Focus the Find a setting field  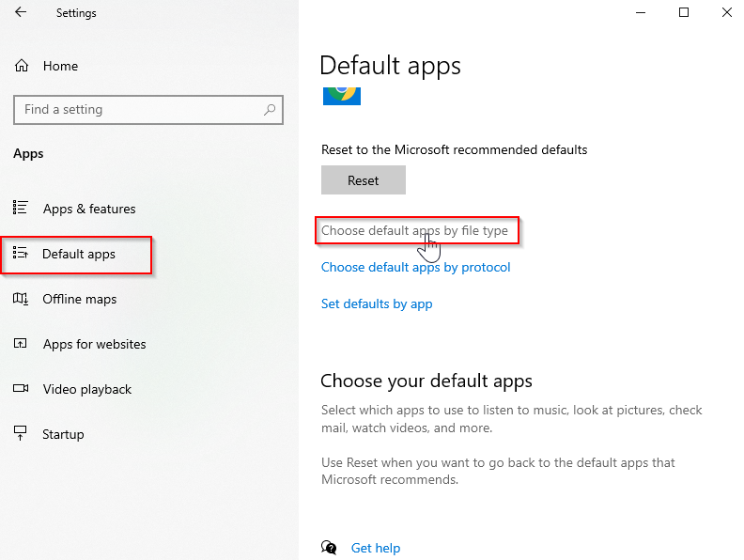coord(148,110)
